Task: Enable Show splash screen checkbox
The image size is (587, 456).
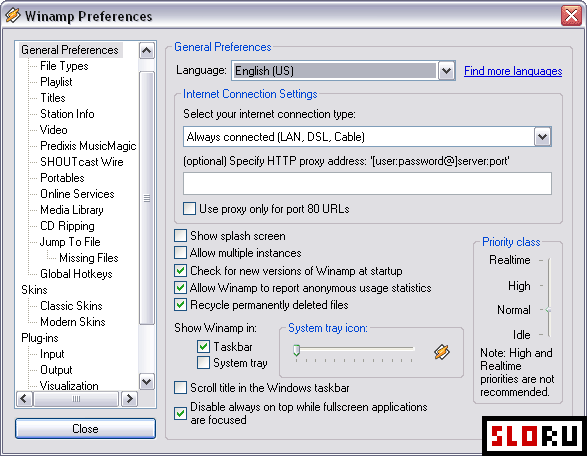Action: click(x=180, y=236)
